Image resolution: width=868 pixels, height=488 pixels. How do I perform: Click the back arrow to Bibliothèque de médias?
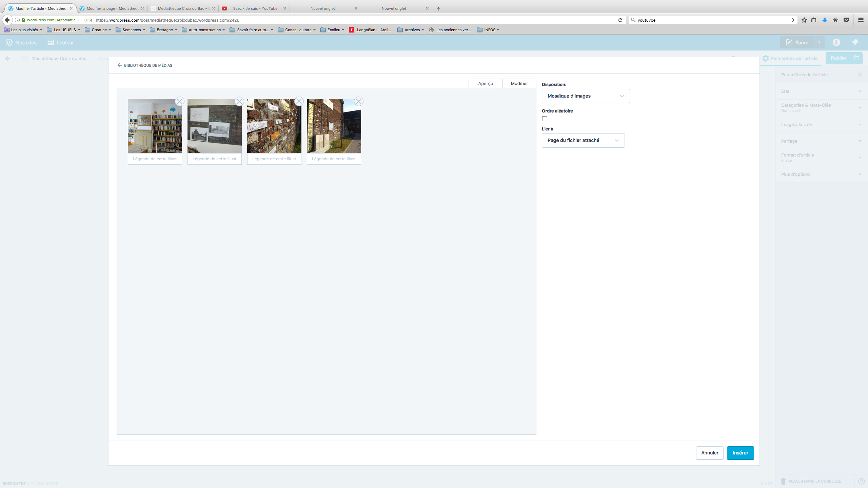[x=120, y=65]
